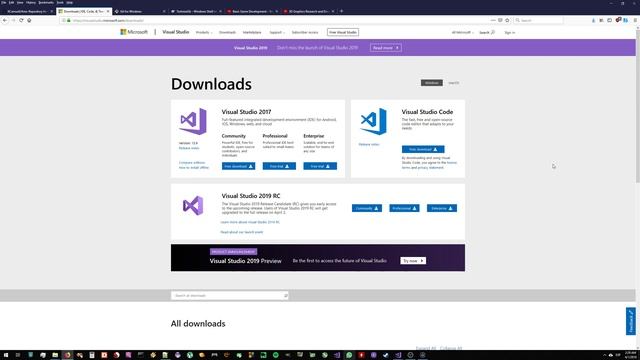Open the Visual Studio home link
Screen dimensions: 640x360
(x=176, y=32)
